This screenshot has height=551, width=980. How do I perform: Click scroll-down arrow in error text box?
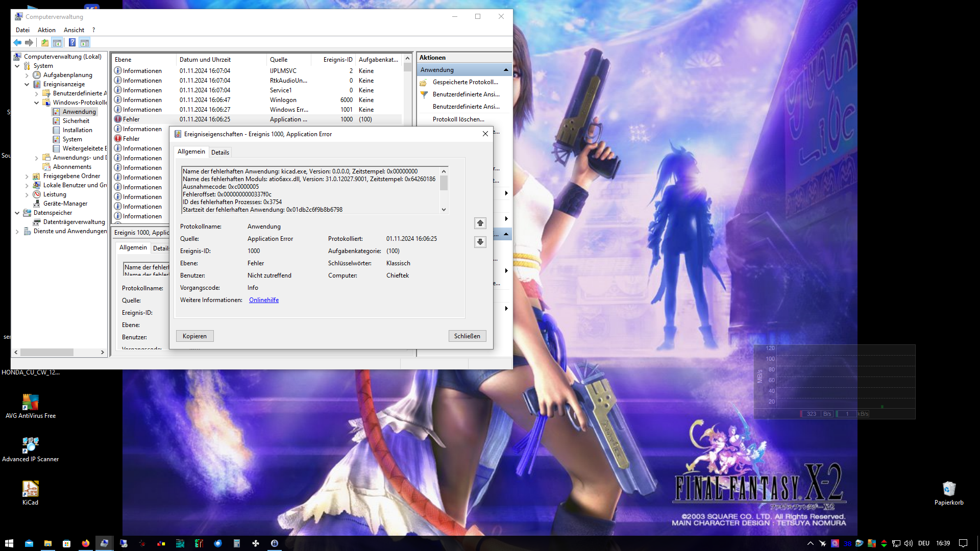click(444, 210)
